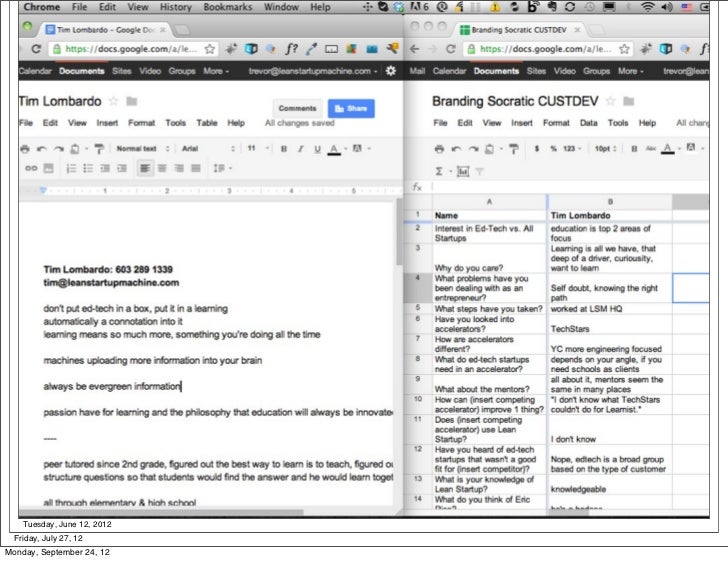Open the Arial font dropdown

(x=208, y=149)
